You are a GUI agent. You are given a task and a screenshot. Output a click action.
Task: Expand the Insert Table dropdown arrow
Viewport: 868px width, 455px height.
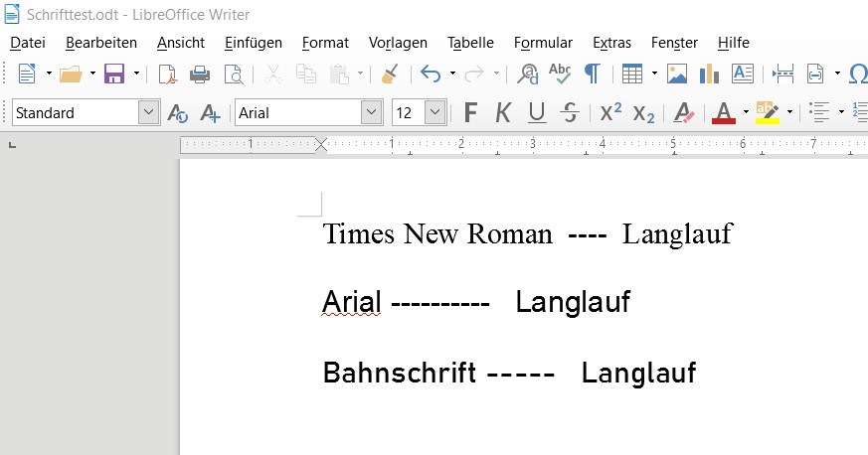click(654, 74)
